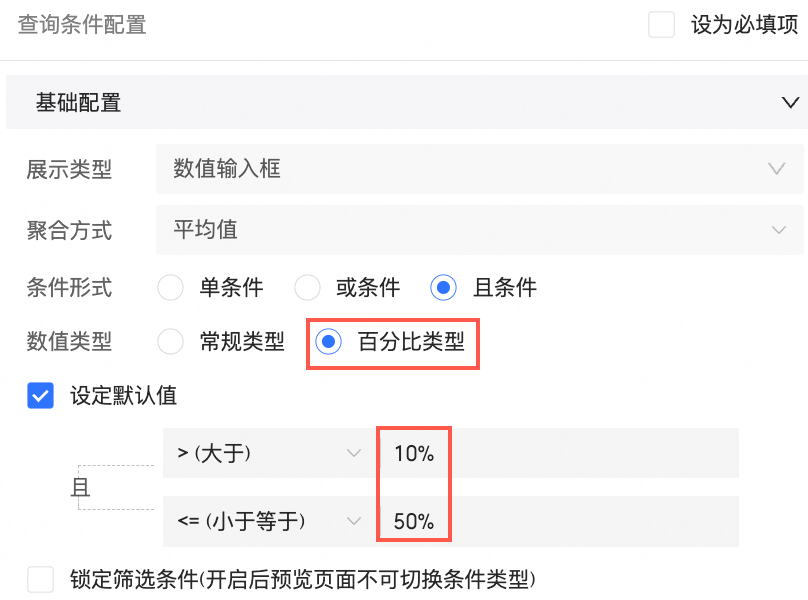The height and width of the screenshot is (600, 808).
Task: Uncheck the 设定默认值 checkbox
Action: 41,395
